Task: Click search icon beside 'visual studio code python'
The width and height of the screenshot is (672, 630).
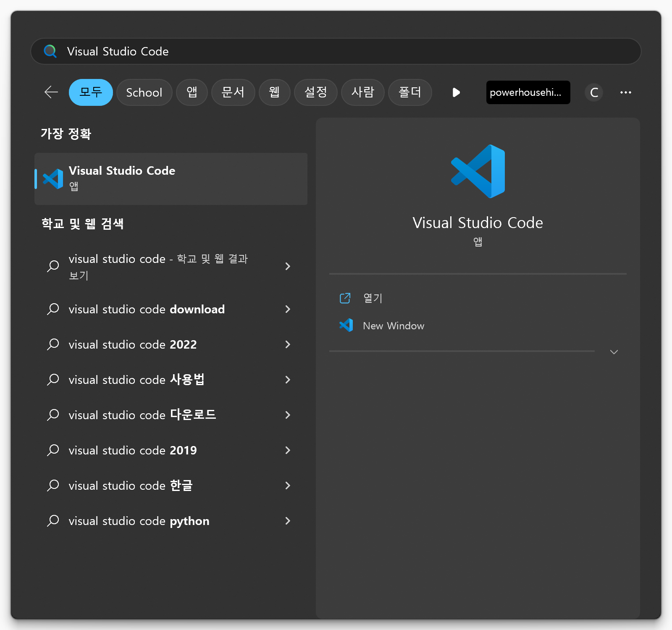Action: (53, 521)
